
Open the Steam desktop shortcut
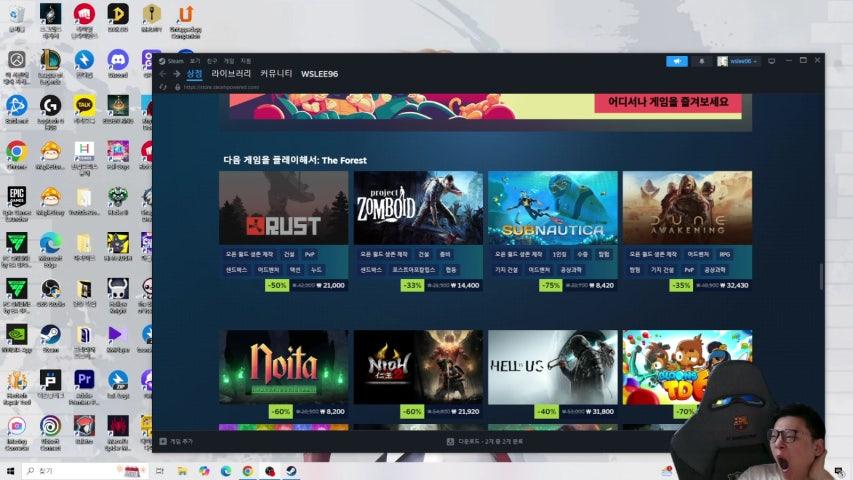pos(51,339)
